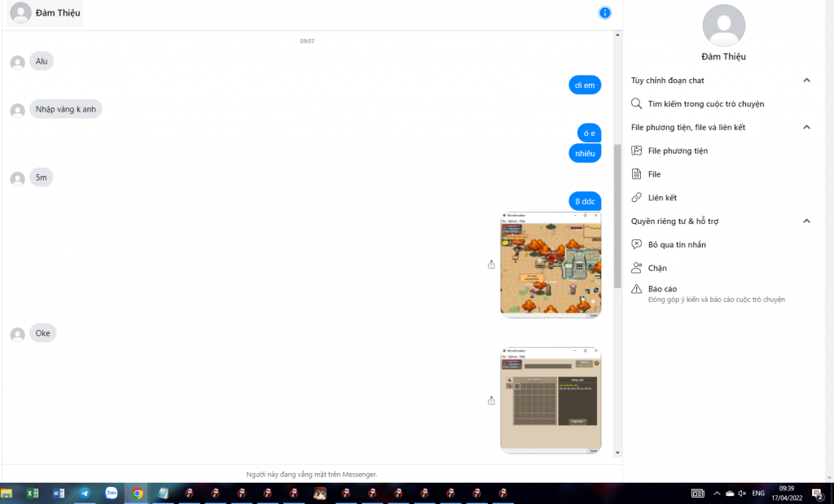
Task: Collapse Tùy chỉnh đoạn chat section
Action: (806, 81)
